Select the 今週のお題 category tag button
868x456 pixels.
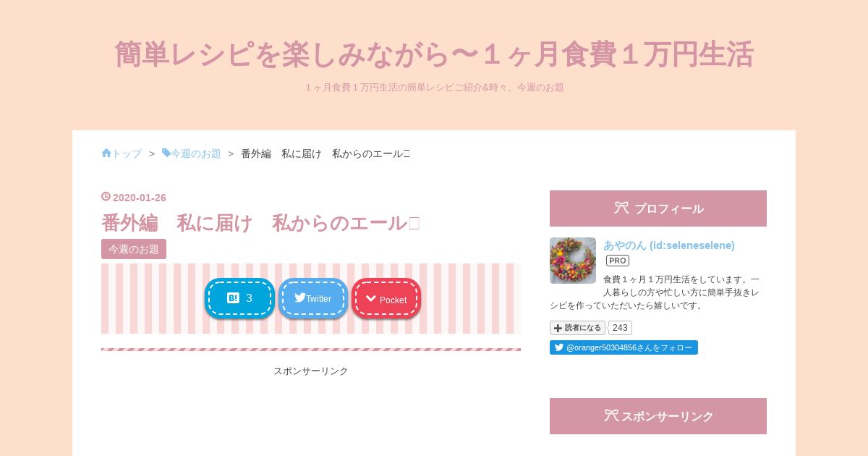[x=134, y=249]
